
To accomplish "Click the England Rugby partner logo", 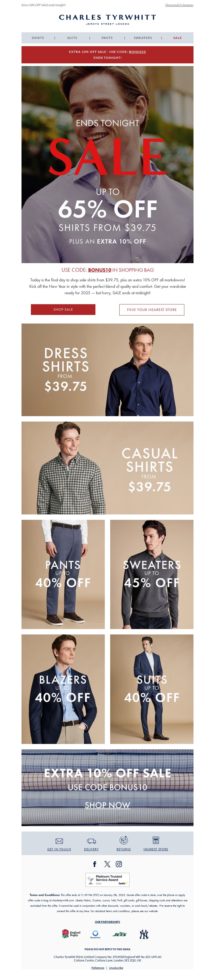I will pyautogui.click(x=71, y=934).
